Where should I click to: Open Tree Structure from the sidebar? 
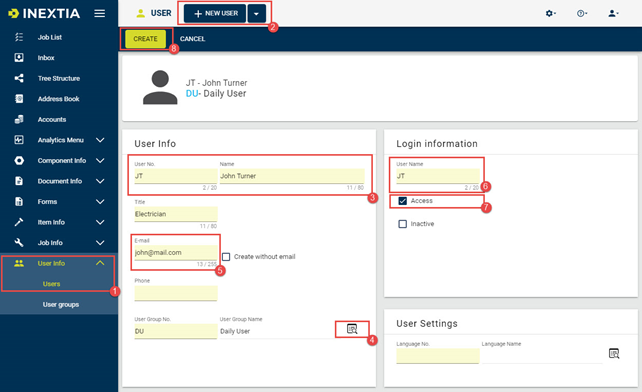coord(59,78)
